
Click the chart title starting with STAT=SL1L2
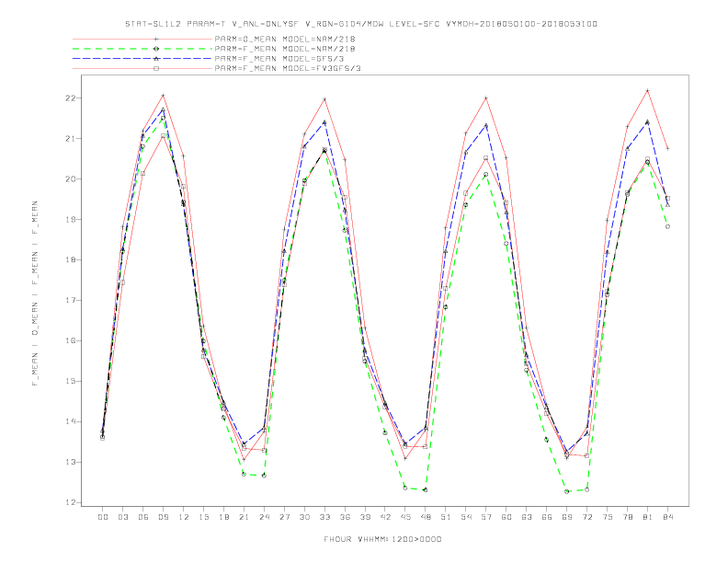coord(360,24)
